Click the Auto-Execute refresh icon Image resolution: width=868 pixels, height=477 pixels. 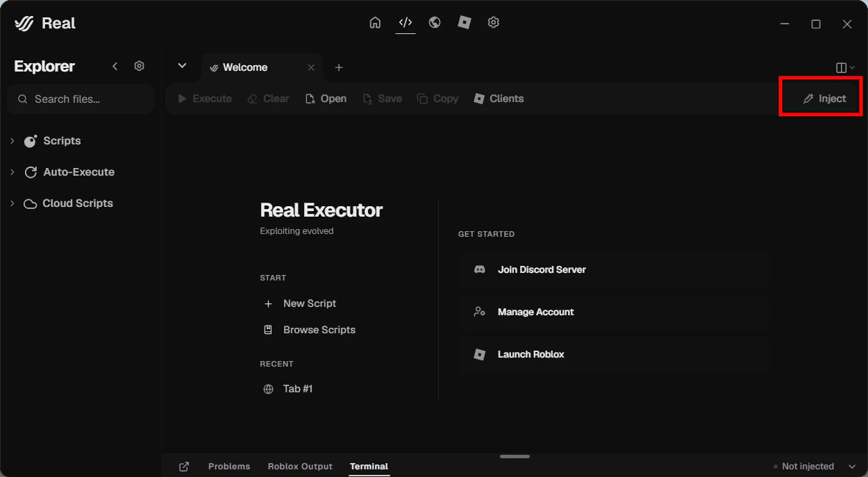(x=31, y=172)
